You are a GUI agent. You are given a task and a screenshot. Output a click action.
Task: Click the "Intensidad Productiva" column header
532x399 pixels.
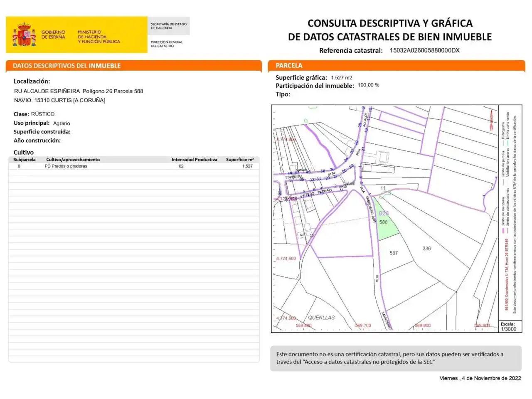pyautogui.click(x=194, y=160)
